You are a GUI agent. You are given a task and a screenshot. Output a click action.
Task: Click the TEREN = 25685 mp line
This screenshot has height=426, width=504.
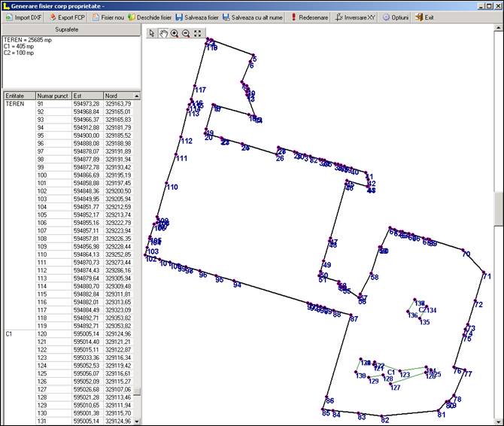(x=28, y=40)
